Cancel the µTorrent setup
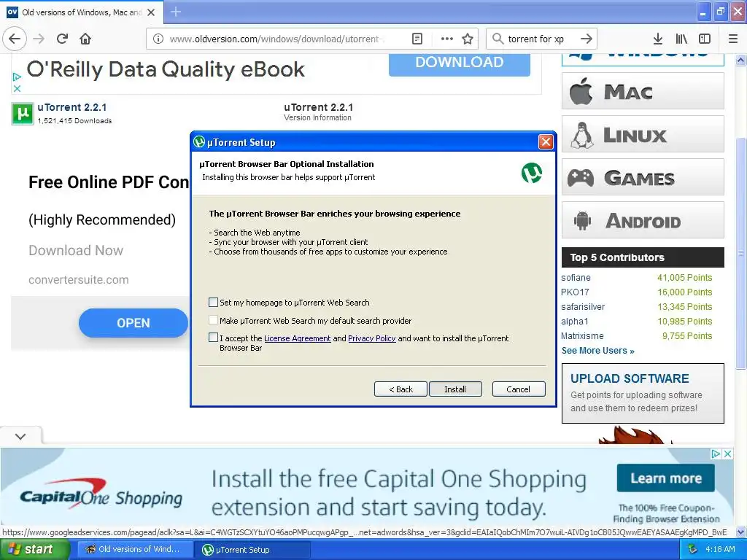 (519, 389)
